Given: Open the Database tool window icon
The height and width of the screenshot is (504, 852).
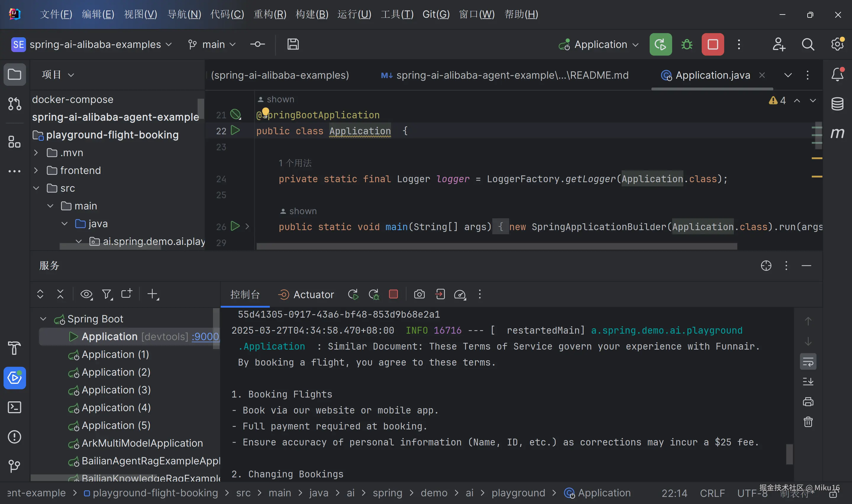Looking at the screenshot, I should (x=837, y=104).
